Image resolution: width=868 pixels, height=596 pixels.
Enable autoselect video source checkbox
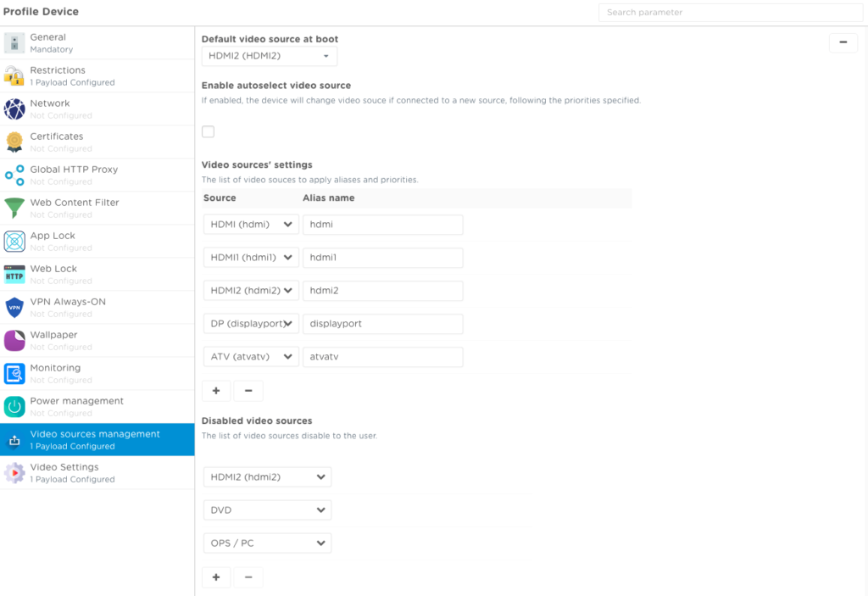[208, 131]
